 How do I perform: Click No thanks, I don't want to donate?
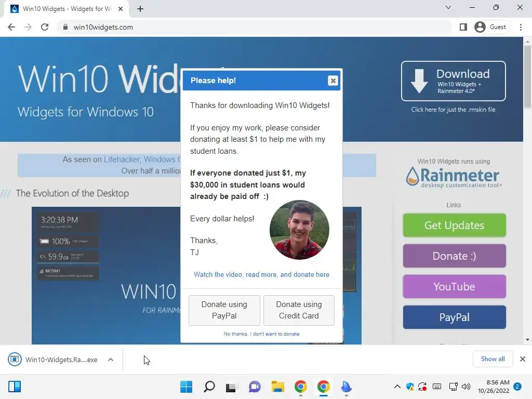click(x=261, y=334)
